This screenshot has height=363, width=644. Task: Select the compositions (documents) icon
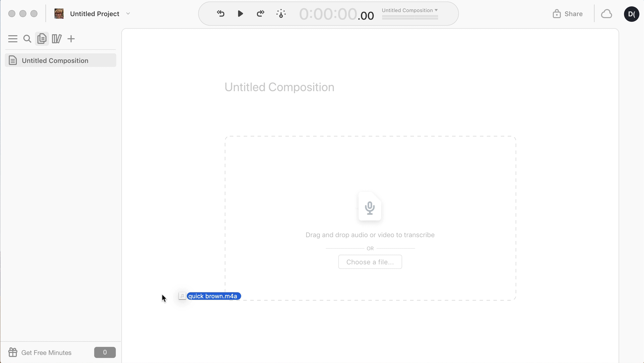click(x=42, y=39)
